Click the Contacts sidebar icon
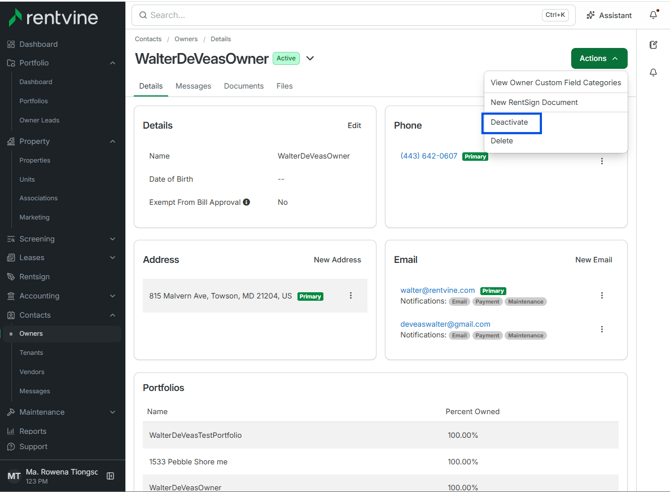670x492 pixels. (x=11, y=315)
